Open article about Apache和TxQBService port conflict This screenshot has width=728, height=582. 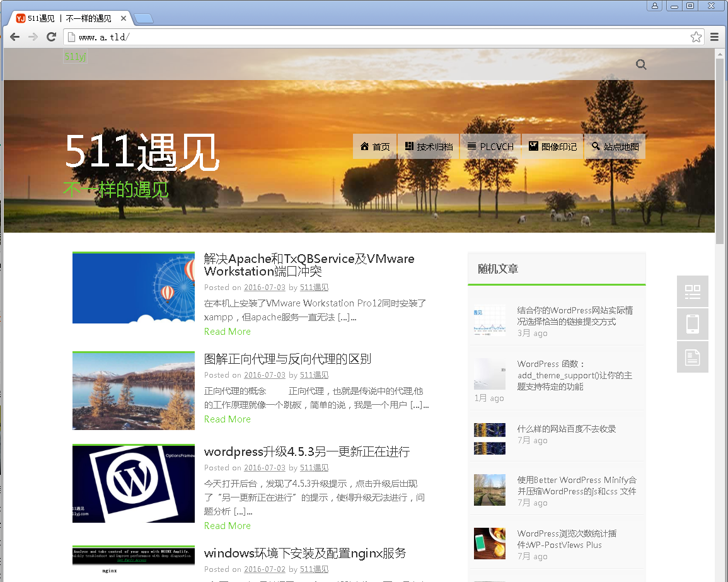309,265
